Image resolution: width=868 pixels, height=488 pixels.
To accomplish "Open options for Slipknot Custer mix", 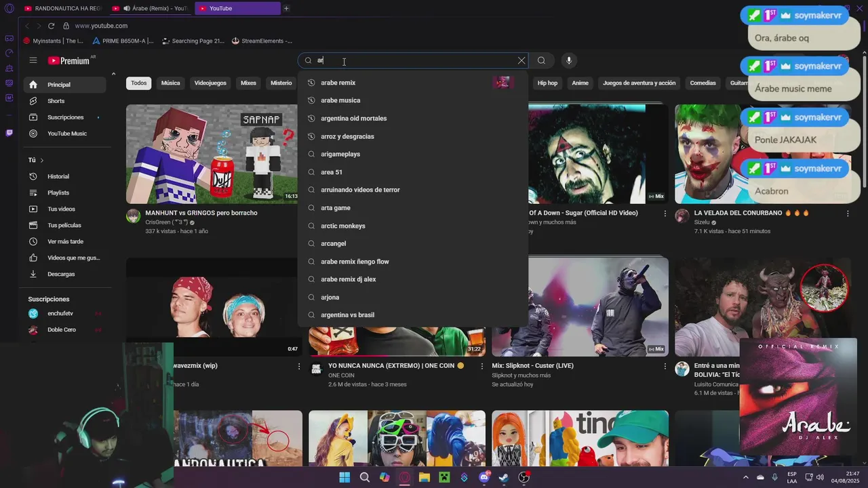I will (665, 366).
